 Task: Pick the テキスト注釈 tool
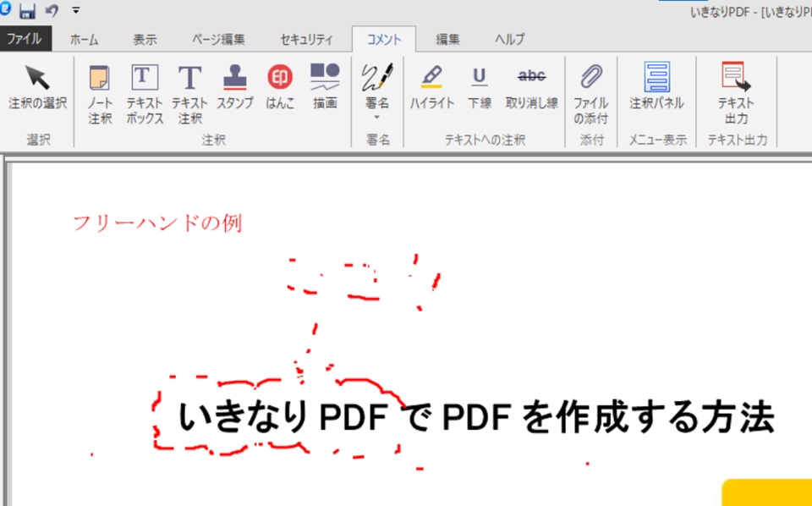190,94
